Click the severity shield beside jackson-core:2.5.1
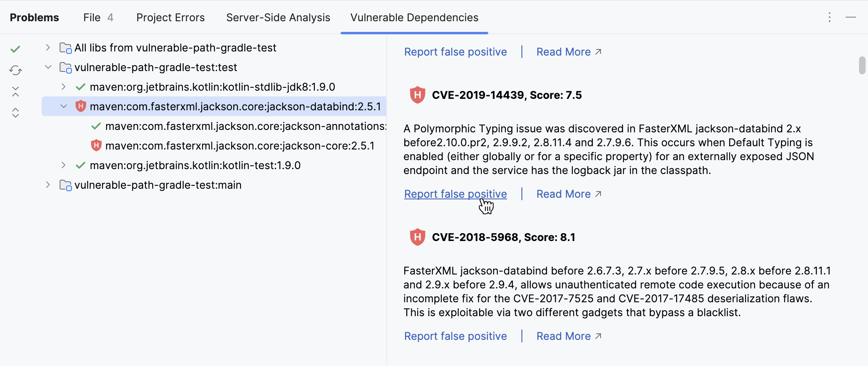The height and width of the screenshot is (366, 868). [97, 145]
